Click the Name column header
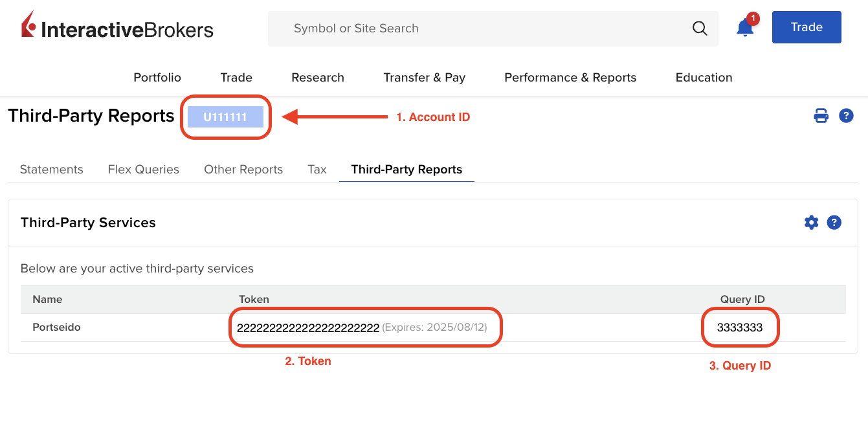This screenshot has height=433, width=868. tap(47, 299)
